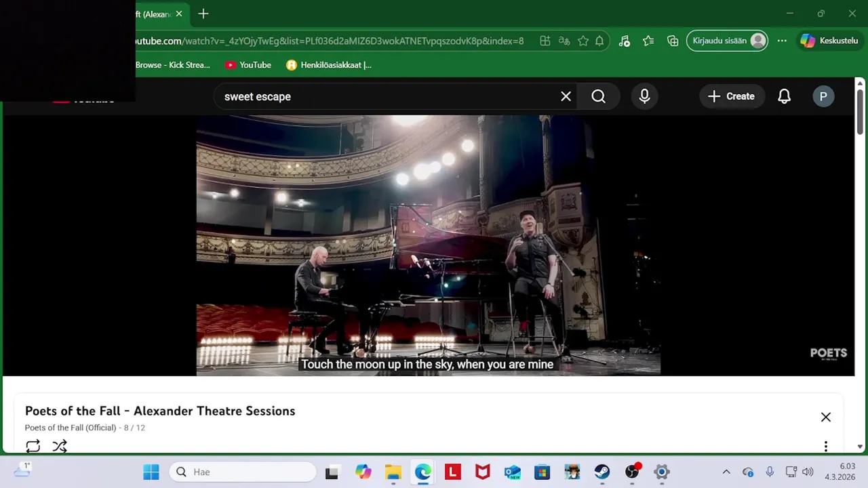Image resolution: width=868 pixels, height=488 pixels.
Task: Open the clock and date showing 6.03
Action: [840, 472]
